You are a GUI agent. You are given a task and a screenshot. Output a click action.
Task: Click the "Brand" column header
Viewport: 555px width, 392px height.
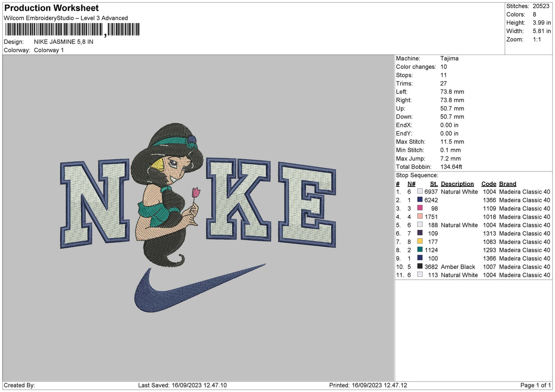[508, 184]
